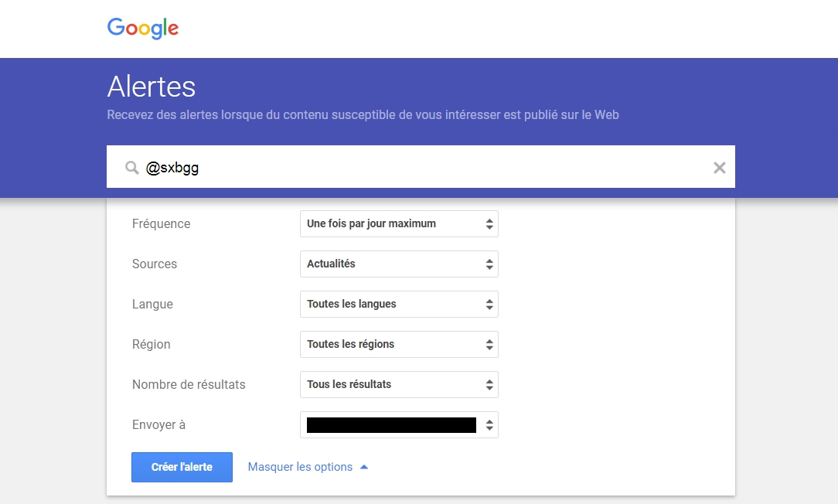Click the Créer l'alerte button
This screenshot has width=838, height=504.
click(x=182, y=467)
